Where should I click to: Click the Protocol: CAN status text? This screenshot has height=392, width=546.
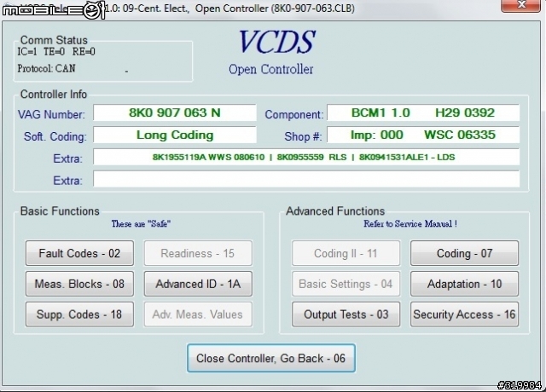pos(46,68)
